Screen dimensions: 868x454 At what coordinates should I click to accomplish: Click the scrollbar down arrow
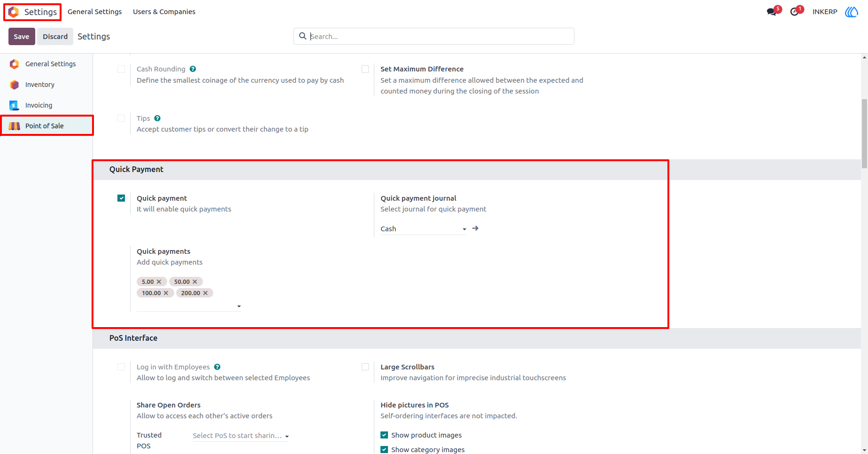[x=864, y=450]
